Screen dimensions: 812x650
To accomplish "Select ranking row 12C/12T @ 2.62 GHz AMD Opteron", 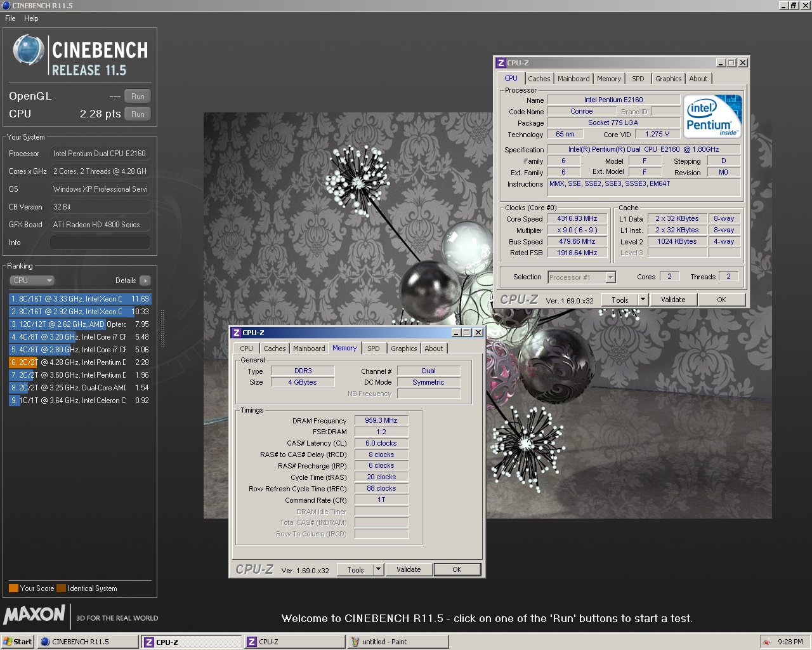I will tap(80, 324).
